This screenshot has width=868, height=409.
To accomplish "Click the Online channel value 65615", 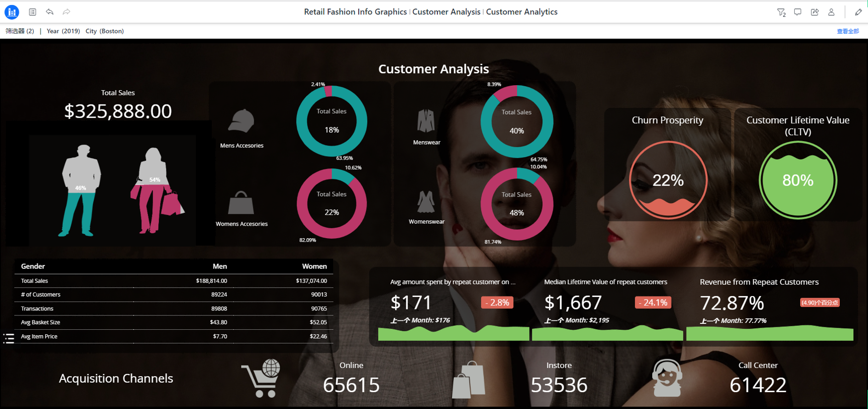I will [351, 385].
